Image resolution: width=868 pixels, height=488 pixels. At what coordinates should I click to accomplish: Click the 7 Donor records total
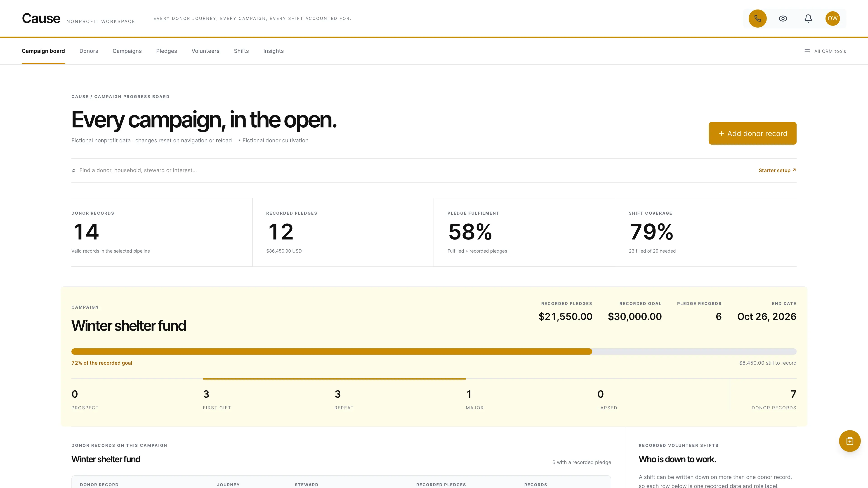click(x=763, y=400)
